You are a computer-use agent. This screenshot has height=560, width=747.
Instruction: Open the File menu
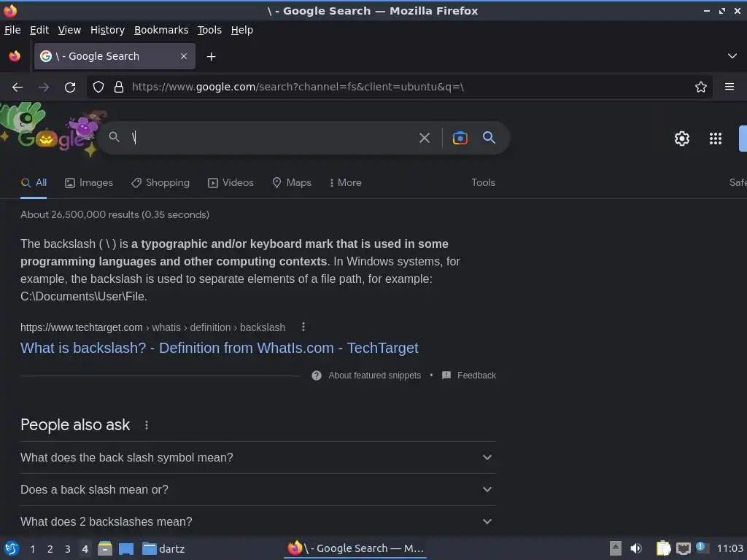coord(12,30)
